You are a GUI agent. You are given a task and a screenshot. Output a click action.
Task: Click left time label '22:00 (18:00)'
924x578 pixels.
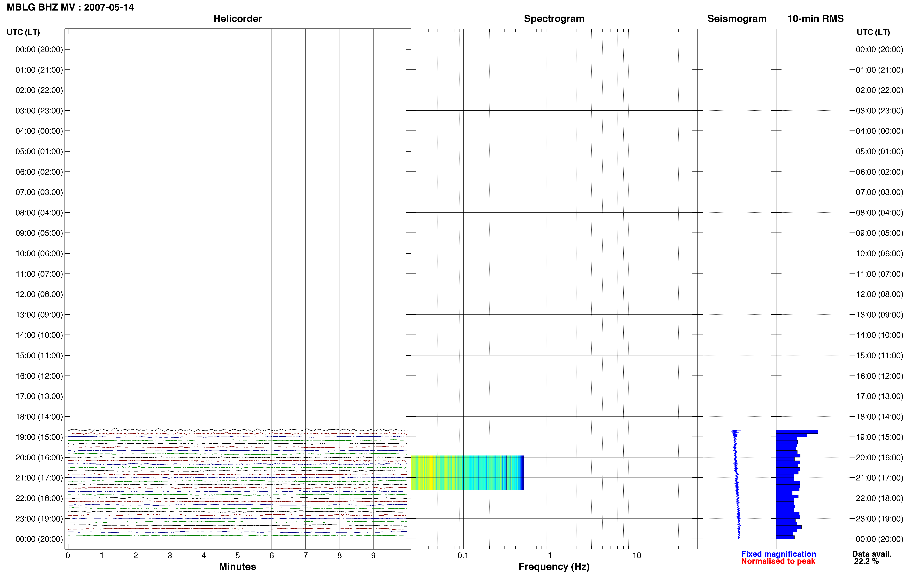[39, 498]
